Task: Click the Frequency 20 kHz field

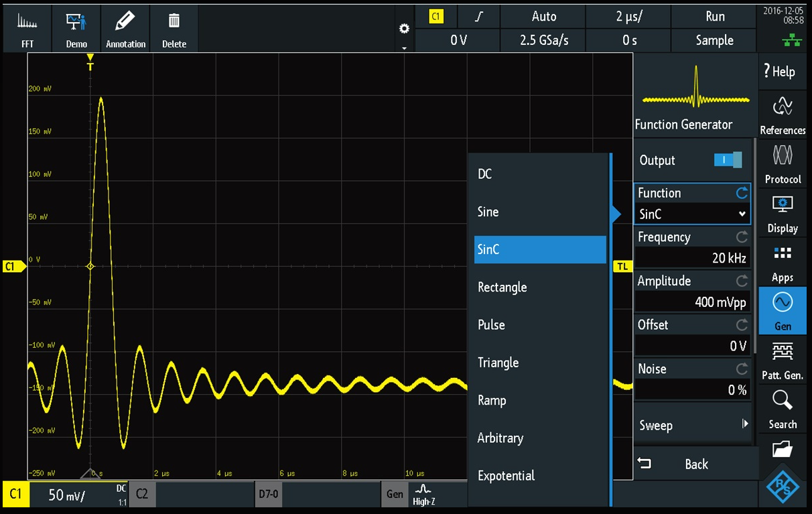Action: pos(692,258)
